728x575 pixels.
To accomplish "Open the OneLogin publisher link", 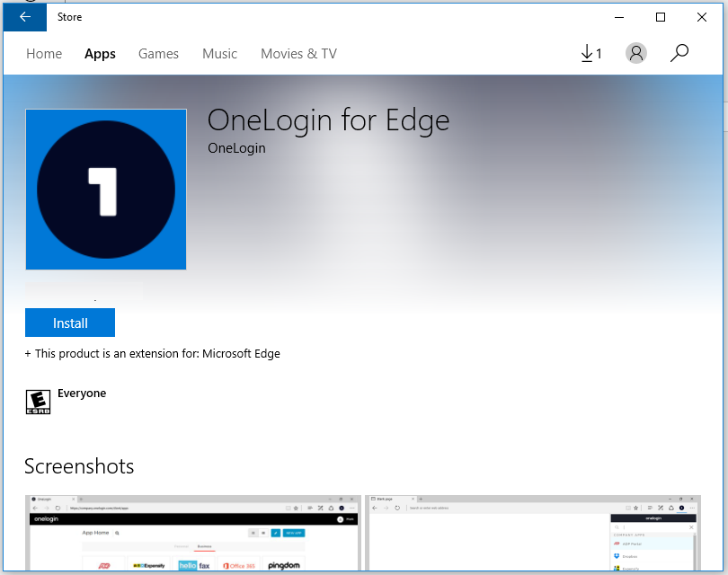I will (x=236, y=148).
